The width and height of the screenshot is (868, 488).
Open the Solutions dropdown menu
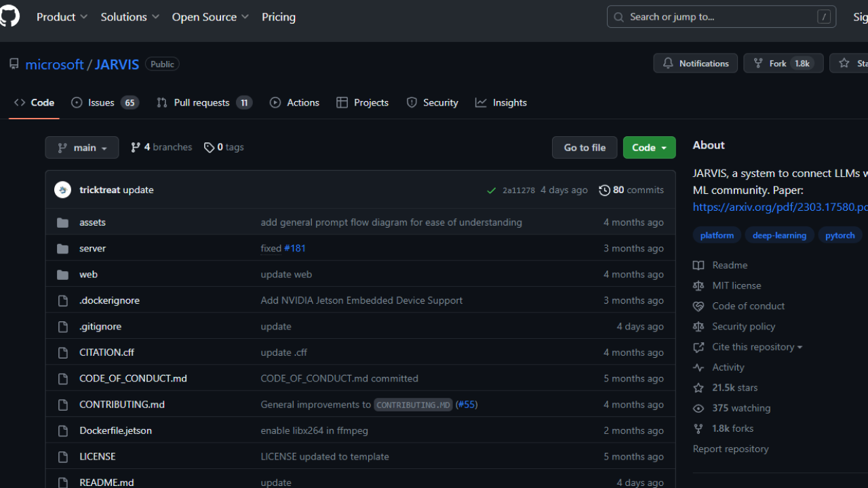[x=130, y=17]
